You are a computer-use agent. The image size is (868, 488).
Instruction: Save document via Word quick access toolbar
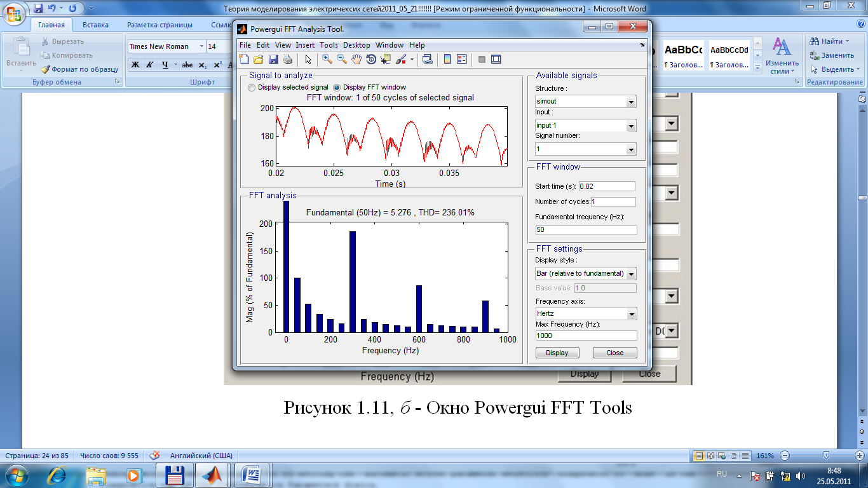(39, 8)
